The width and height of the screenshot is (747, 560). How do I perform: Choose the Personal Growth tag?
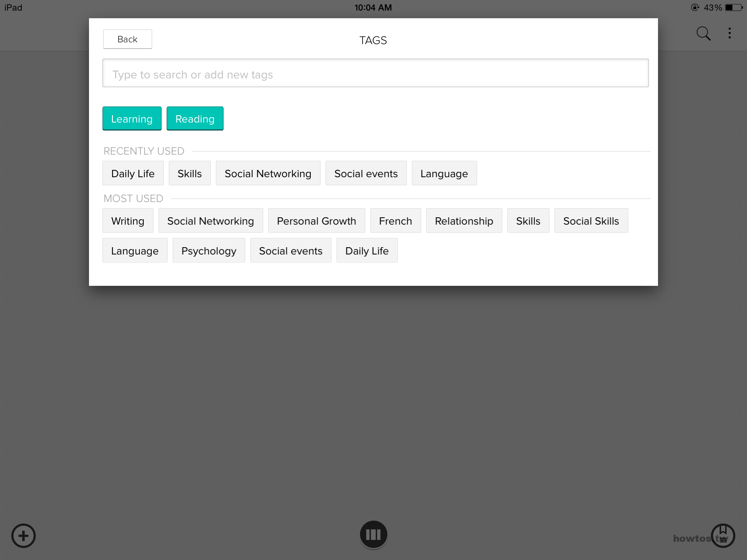[316, 221]
